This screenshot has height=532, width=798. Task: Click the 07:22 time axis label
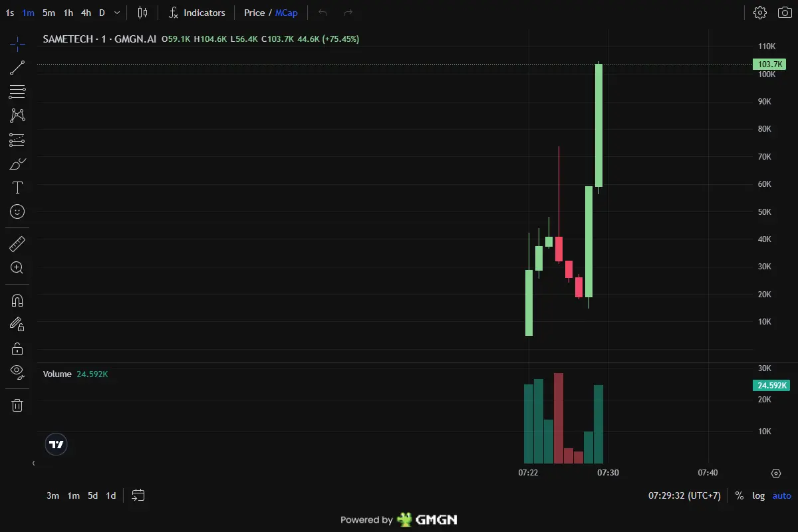pyautogui.click(x=528, y=473)
